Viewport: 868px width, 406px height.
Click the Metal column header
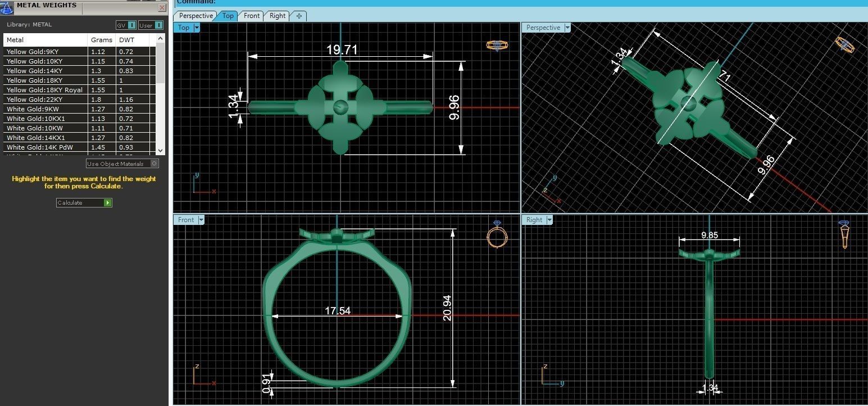46,40
